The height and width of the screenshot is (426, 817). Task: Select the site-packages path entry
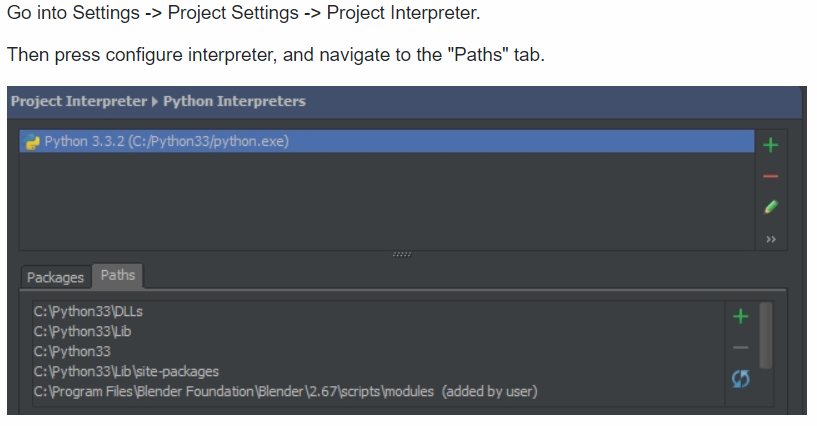(x=126, y=371)
